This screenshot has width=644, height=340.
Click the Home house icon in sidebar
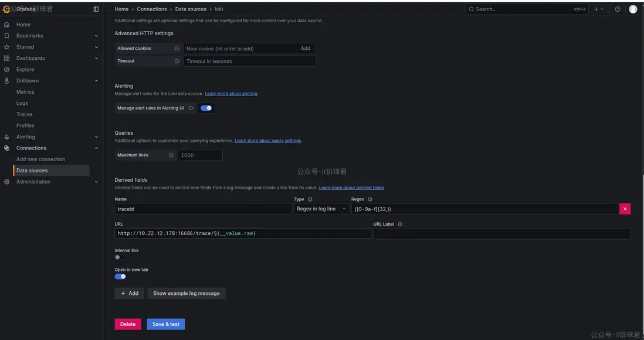point(6,25)
